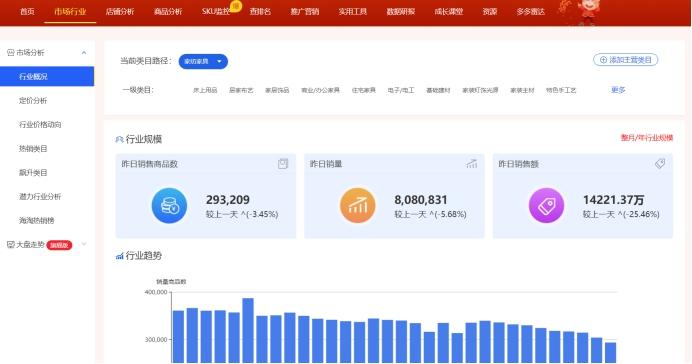
Task: Click the 添加主营类目 button
Action: click(625, 60)
